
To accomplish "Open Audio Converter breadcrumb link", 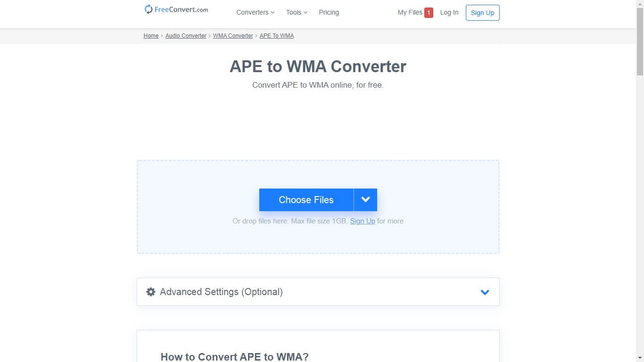I will (186, 36).
